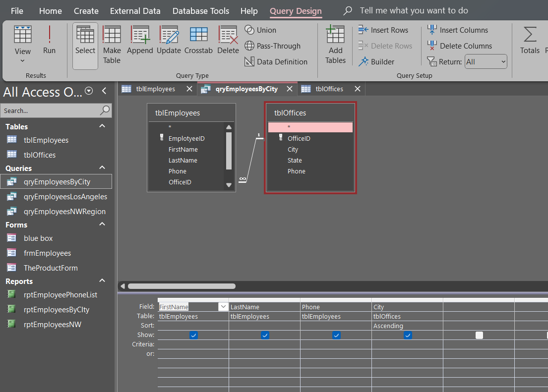This screenshot has width=548, height=392.
Task: Open the FirstName field dropdown arrow
Action: [223, 307]
